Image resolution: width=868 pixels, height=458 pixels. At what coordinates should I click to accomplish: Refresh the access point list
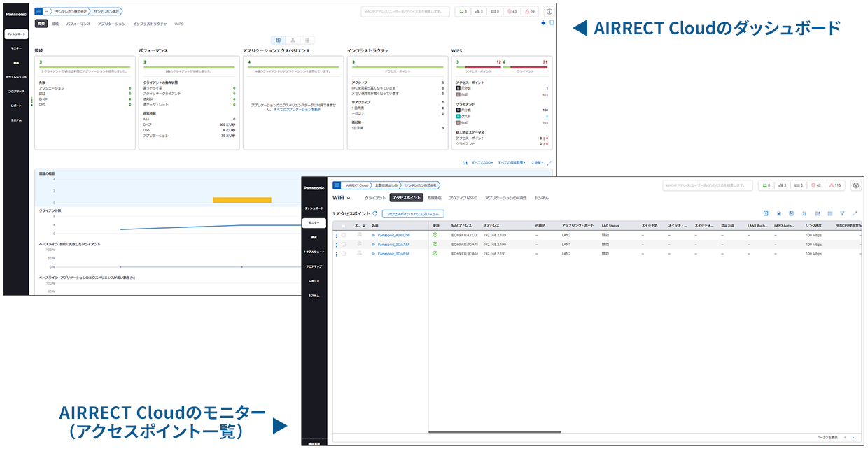coord(374,213)
